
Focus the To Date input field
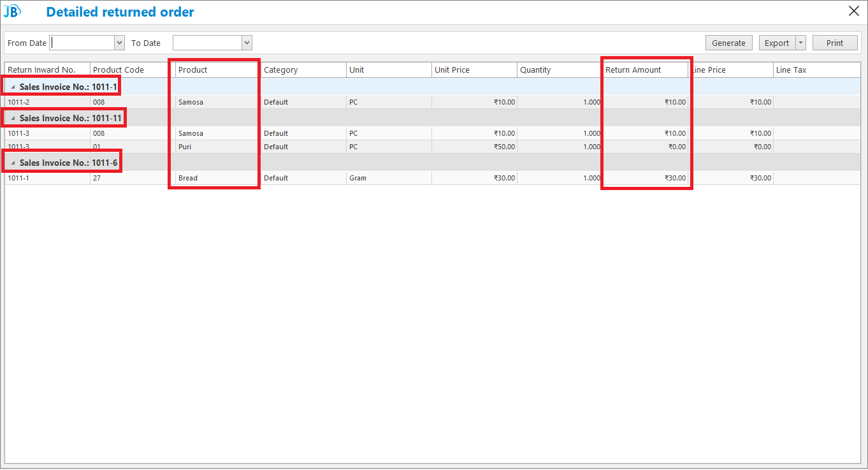208,43
